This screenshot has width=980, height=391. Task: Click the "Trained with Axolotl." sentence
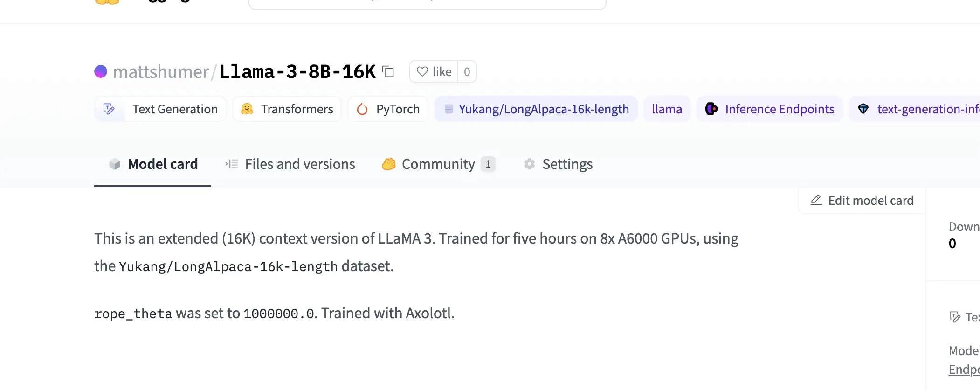pos(387,313)
